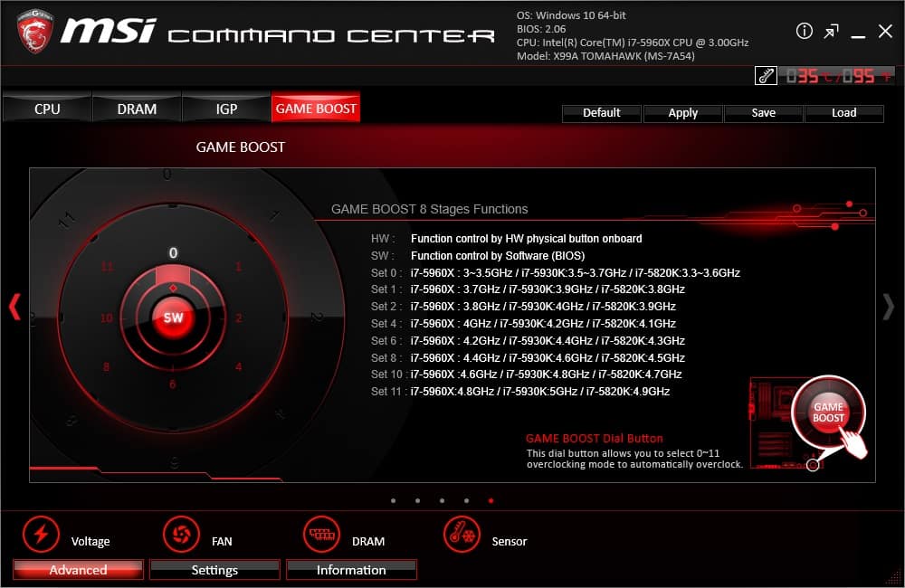This screenshot has height=588, width=905.
Task: Set Game Boost dial to stage 4
Action: click(238, 367)
